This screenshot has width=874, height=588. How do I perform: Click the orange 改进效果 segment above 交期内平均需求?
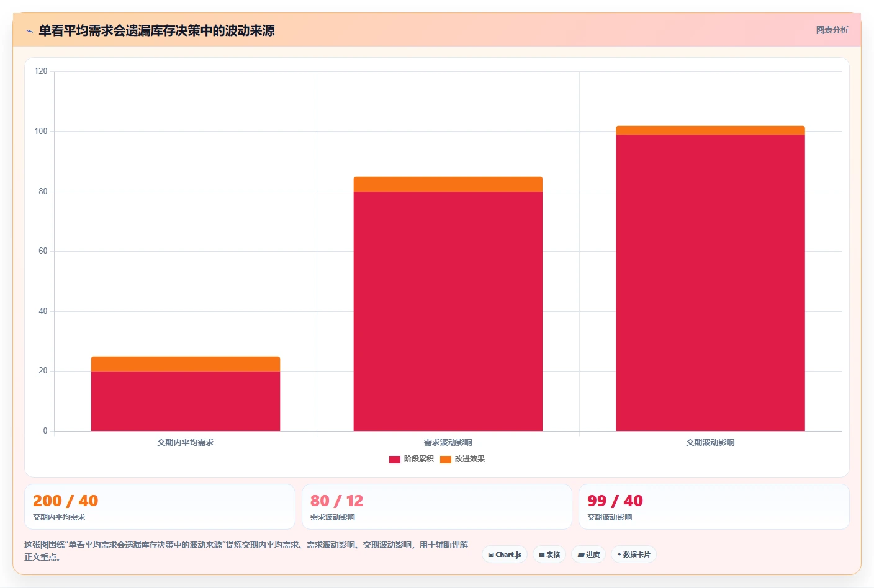tap(186, 364)
